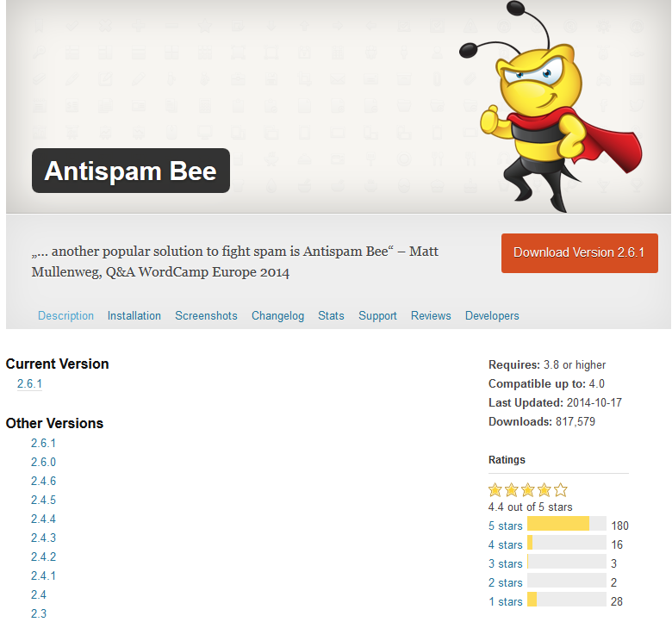The image size is (672, 622).
Task: Download other version 2.6.0
Action: [43, 462]
